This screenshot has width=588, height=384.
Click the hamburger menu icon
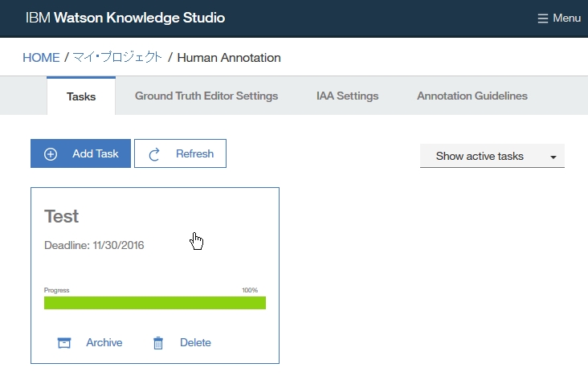(x=543, y=18)
